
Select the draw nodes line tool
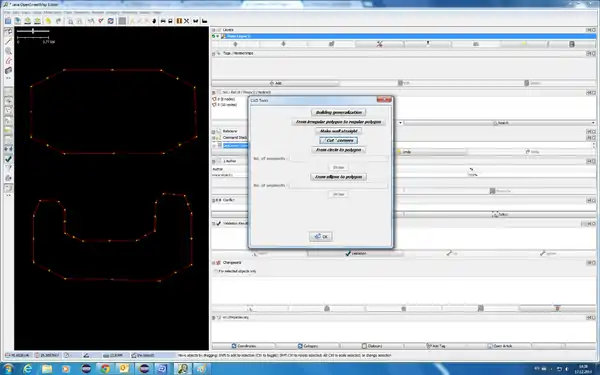[8, 41]
